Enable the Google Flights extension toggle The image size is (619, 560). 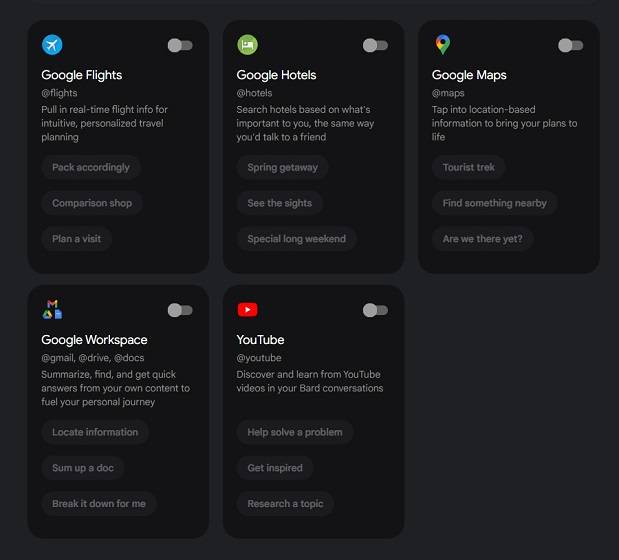click(180, 45)
